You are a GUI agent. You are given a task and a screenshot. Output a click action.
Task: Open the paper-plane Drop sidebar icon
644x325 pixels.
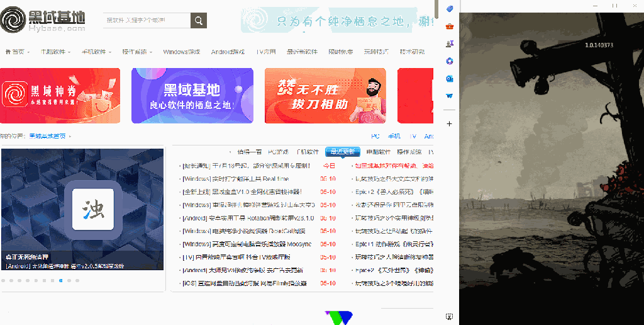(449, 96)
